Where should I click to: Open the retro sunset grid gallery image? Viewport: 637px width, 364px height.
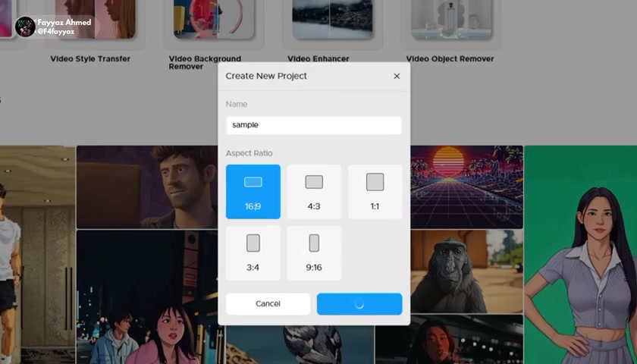tap(467, 187)
